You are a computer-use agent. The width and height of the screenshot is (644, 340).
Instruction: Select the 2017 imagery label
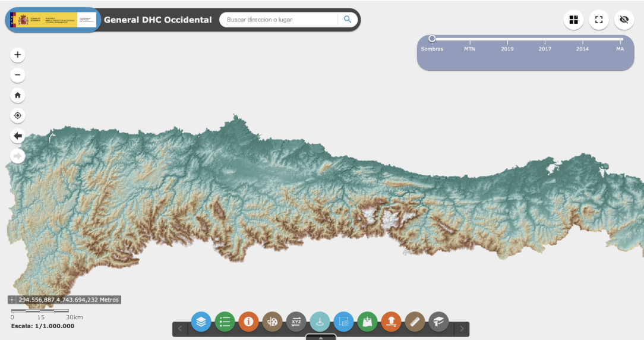[x=545, y=49]
